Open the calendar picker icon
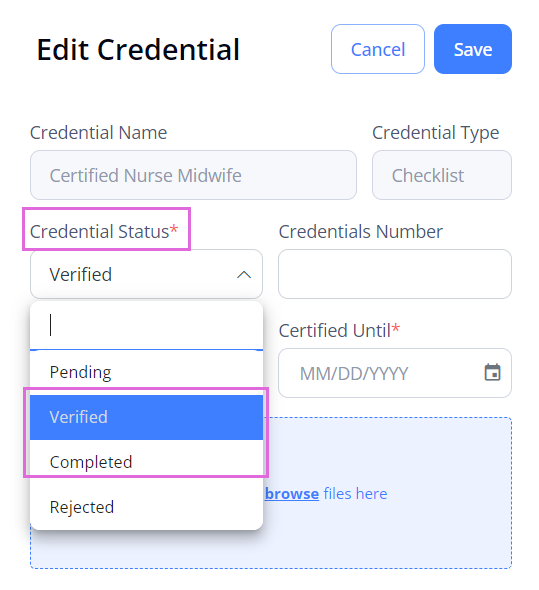The width and height of the screenshot is (539, 590). click(x=492, y=373)
